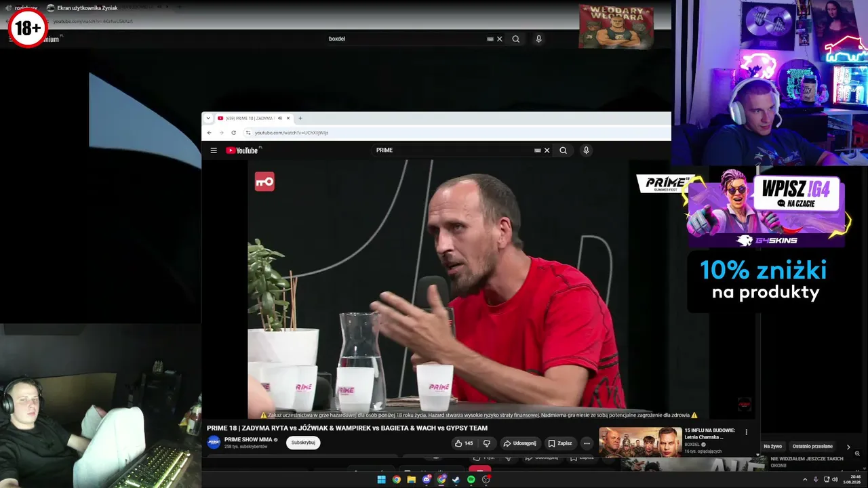Save the video with Zapisz

(x=561, y=443)
